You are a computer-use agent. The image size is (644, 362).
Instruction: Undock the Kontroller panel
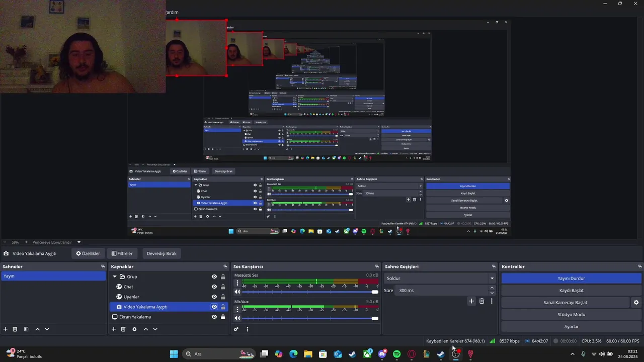pyautogui.click(x=640, y=266)
